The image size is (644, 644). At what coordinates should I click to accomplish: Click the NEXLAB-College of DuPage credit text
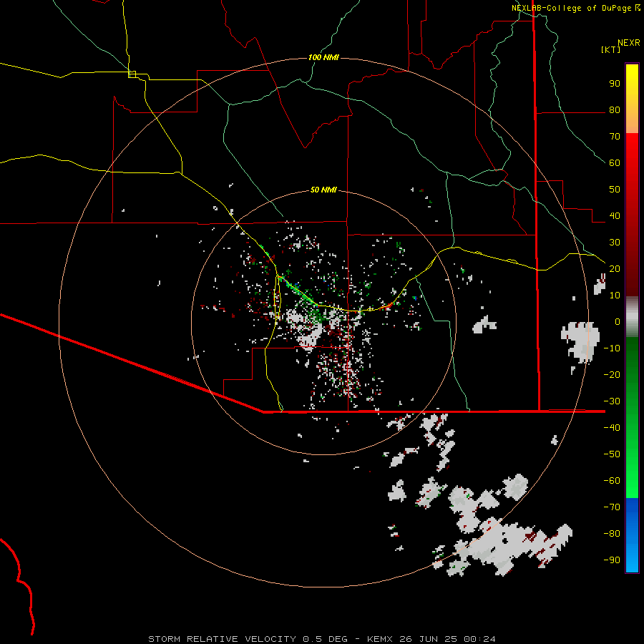coord(575,8)
